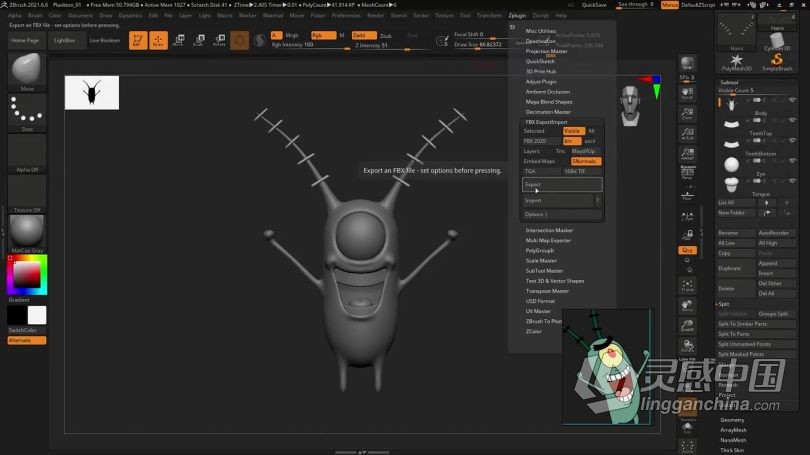Select the Rotate gizmo mode icon
This screenshot has height=455, width=810.
click(220, 40)
